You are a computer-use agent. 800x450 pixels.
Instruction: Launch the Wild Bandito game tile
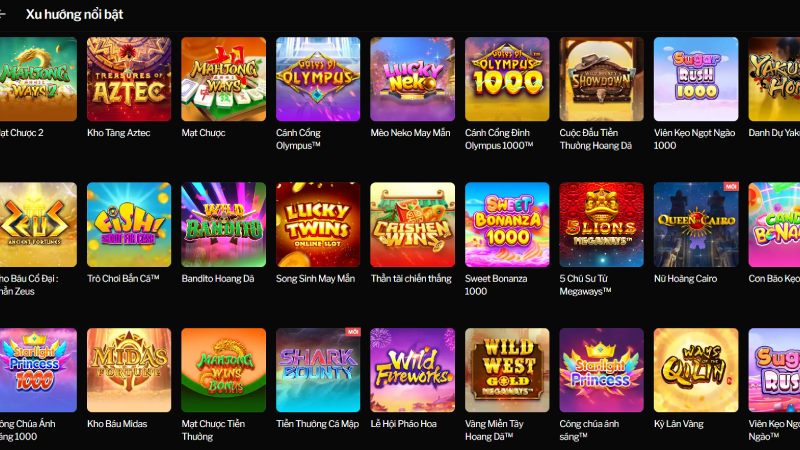[x=223, y=224]
